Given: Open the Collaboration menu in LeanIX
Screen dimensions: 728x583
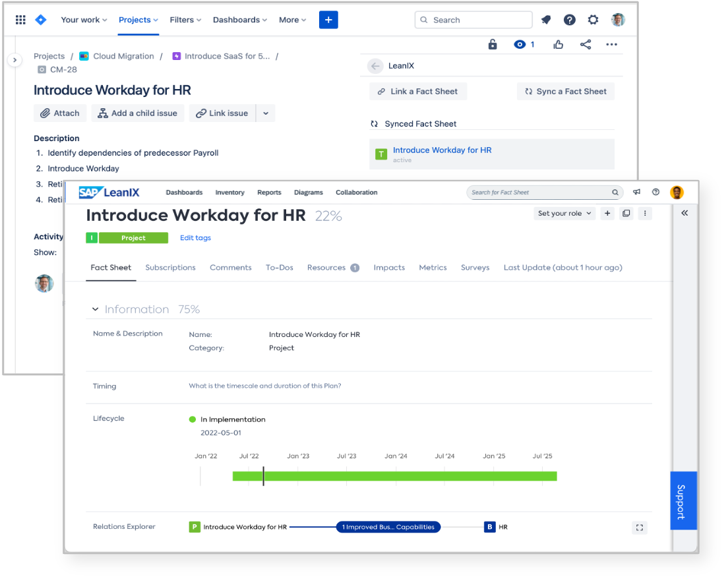Looking at the screenshot, I should [357, 193].
